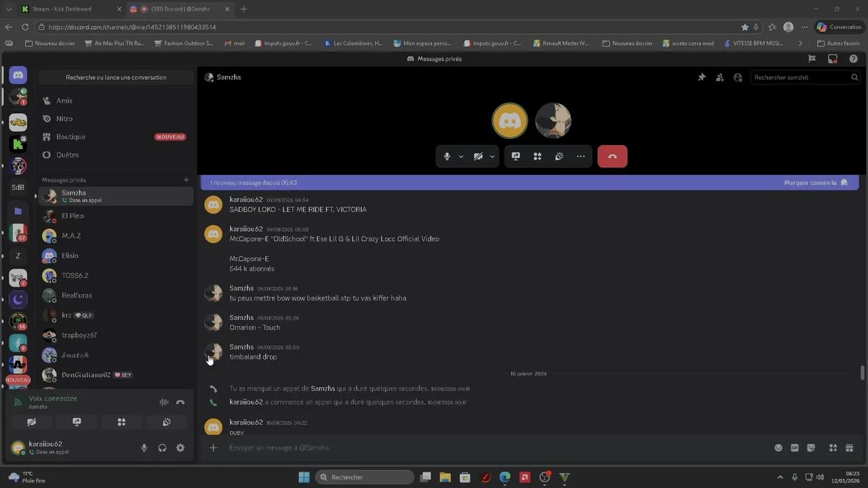868x488 pixels.
Task: Open DM with TOSS6.2
Action: point(115,275)
